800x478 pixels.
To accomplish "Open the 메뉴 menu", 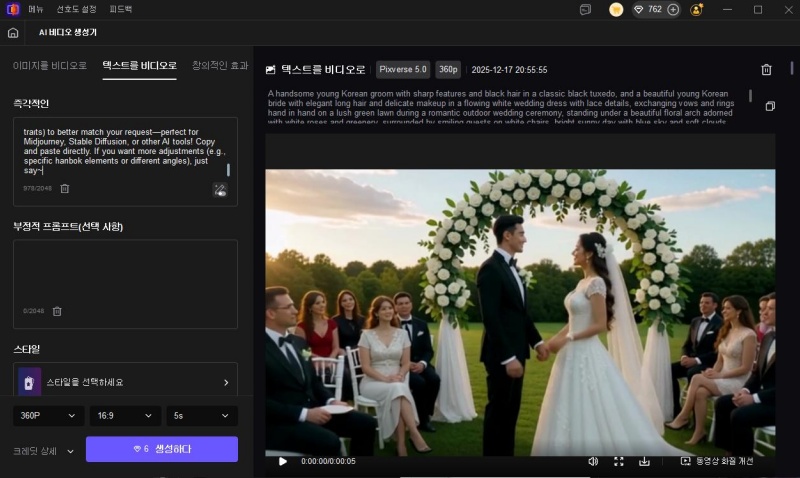I will [36, 9].
